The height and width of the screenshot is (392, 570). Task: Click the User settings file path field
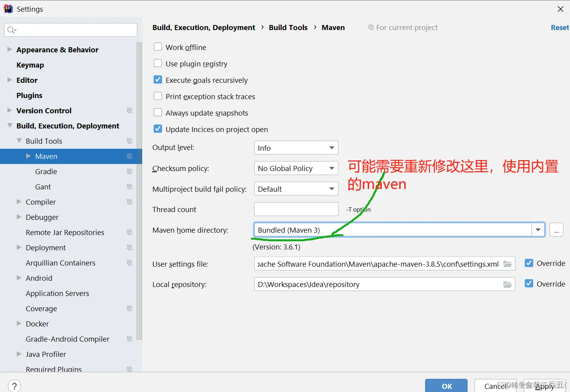(384, 264)
